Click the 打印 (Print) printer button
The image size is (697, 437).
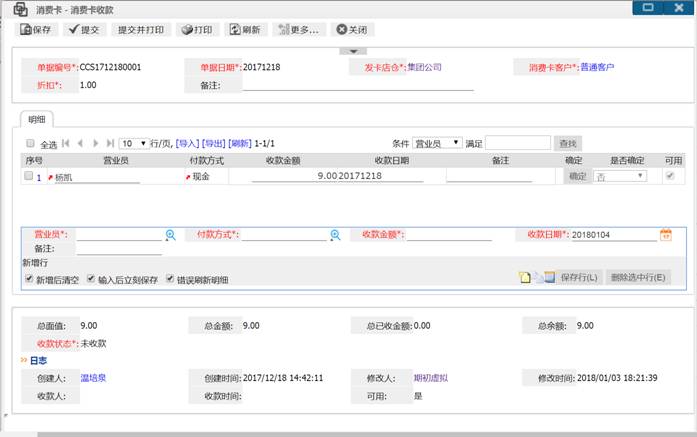[198, 29]
